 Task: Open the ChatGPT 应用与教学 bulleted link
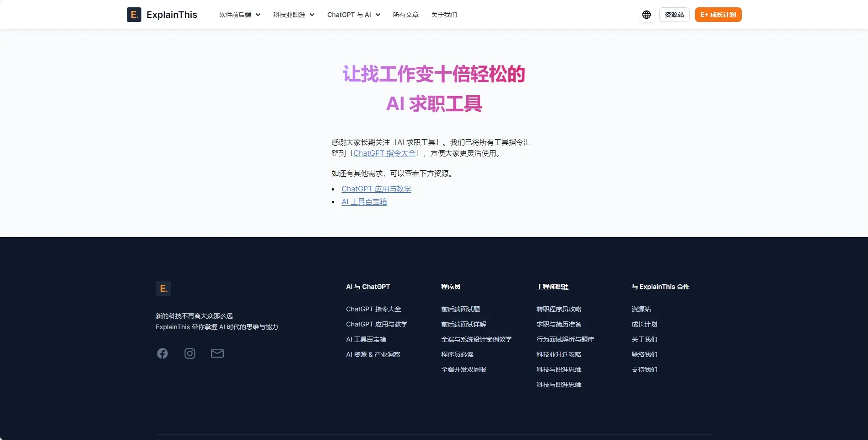[376, 189]
